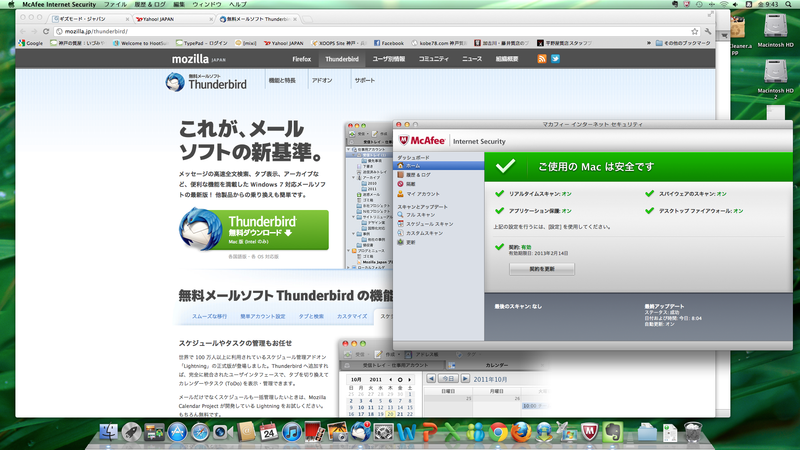The image size is (800, 450).
Task: Open Firefox tab in mozilla navigation
Action: pyautogui.click(x=302, y=59)
